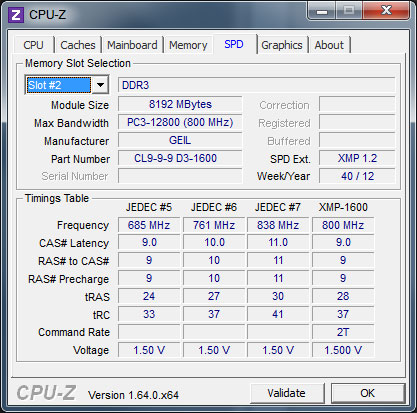417x413 pixels.
Task: Click the 40 / 12 Week/Year field
Action: [x=357, y=176]
